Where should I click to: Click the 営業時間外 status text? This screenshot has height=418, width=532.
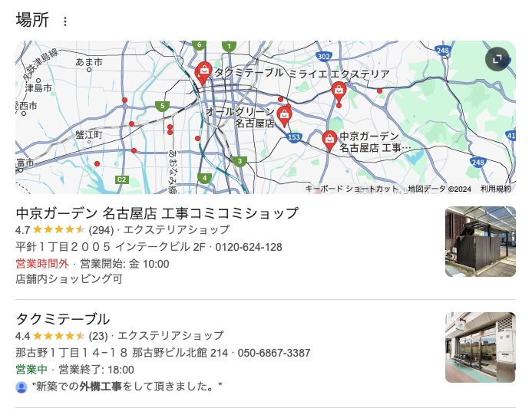42,263
